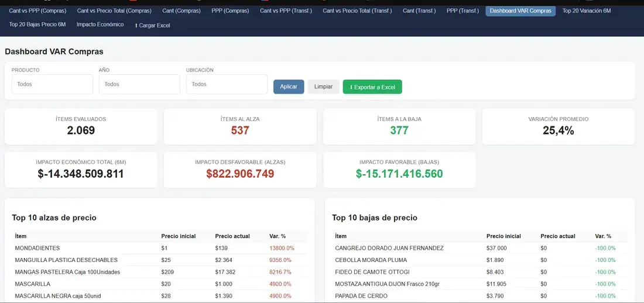Image resolution: width=644 pixels, height=303 pixels.
Task: Select the PAPADA DE CERDO row
Action: (x=479, y=295)
